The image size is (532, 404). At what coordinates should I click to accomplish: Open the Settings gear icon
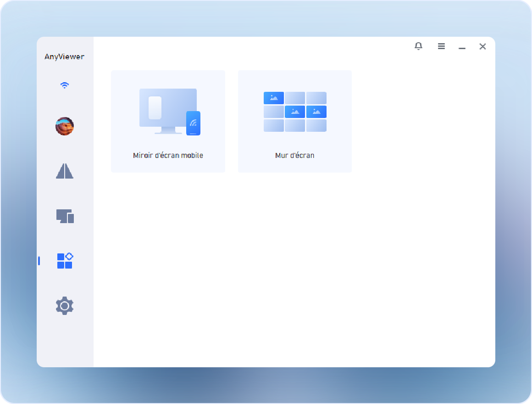pyautogui.click(x=65, y=306)
